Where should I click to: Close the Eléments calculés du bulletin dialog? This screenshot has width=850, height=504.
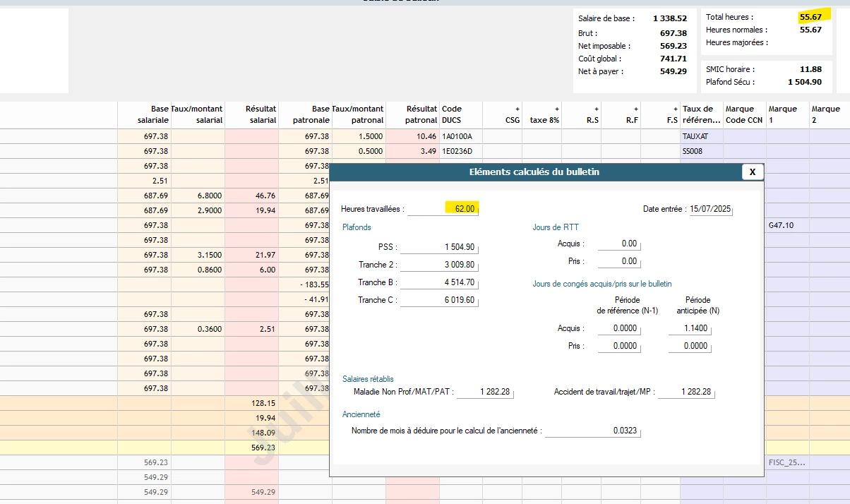(x=752, y=172)
